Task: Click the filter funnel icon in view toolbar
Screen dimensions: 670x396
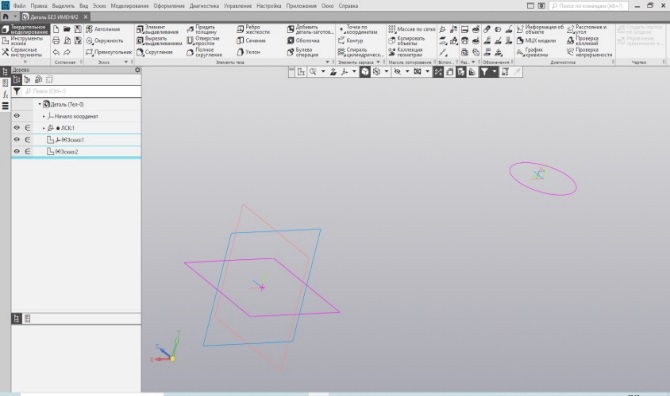Action: pos(484,72)
